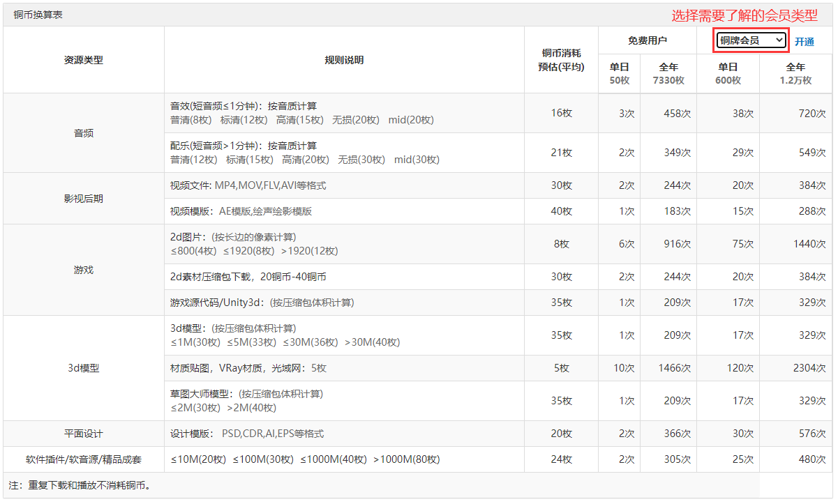Image resolution: width=838 pixels, height=504 pixels.
Task: Select the 影视后期 resource type cell
Action: 84,199
